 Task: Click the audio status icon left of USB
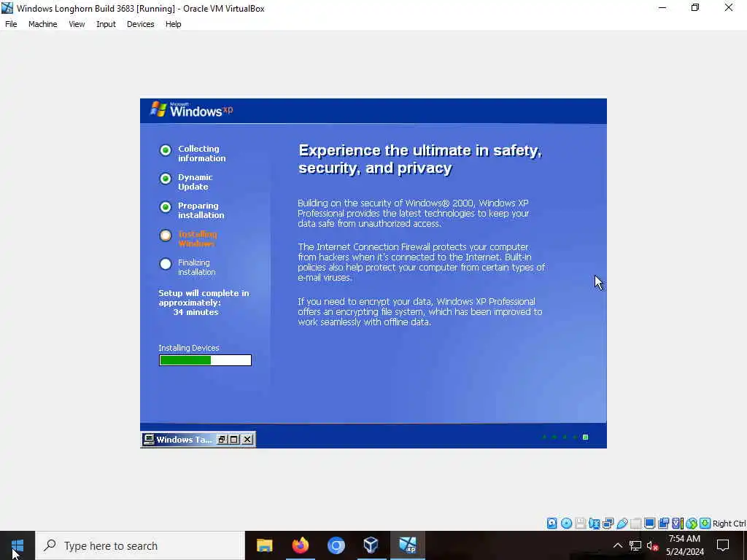pyautogui.click(x=594, y=524)
